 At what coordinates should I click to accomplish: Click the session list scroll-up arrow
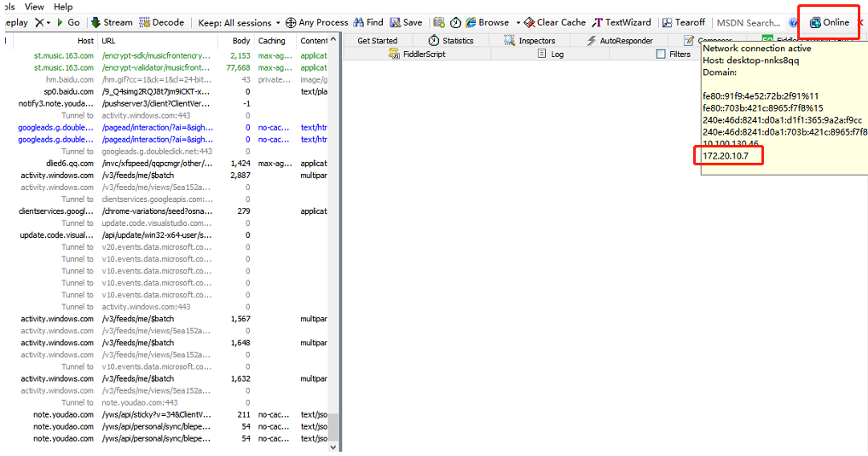[x=333, y=40]
